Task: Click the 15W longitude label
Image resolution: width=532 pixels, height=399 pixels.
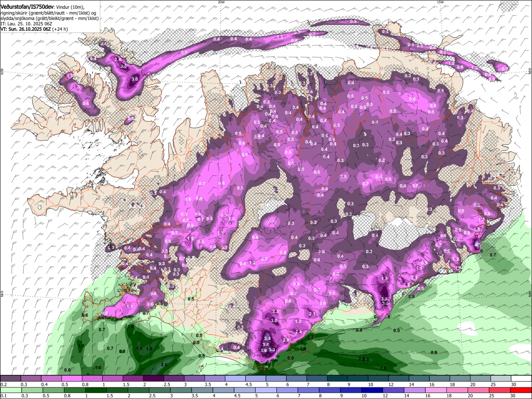Action: coord(440,2)
